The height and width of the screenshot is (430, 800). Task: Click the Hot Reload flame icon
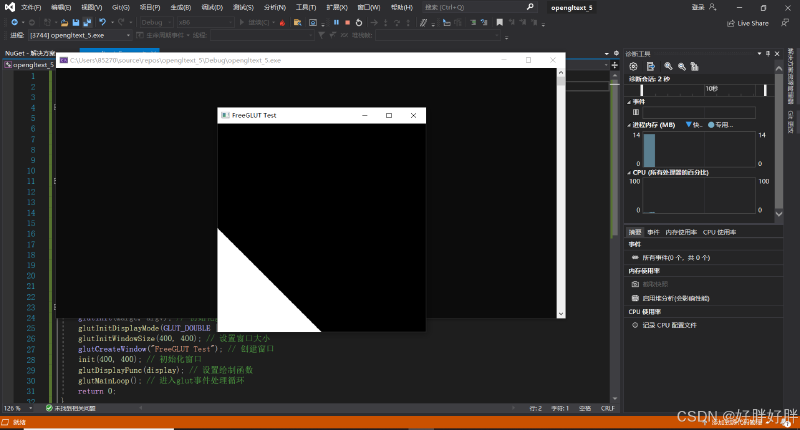click(x=282, y=22)
